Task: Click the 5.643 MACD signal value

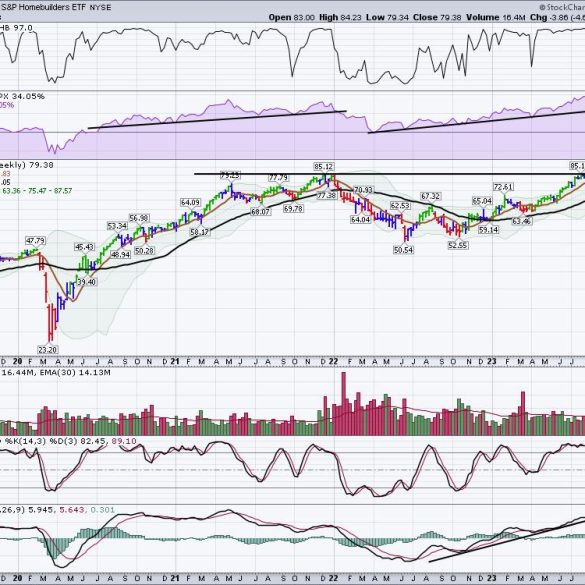Action: pyautogui.click(x=72, y=510)
